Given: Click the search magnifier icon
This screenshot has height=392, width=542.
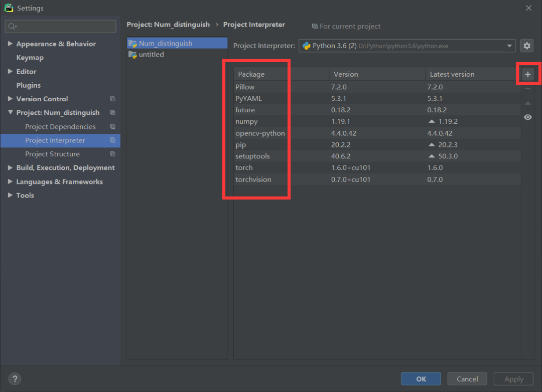Looking at the screenshot, I should [x=12, y=26].
